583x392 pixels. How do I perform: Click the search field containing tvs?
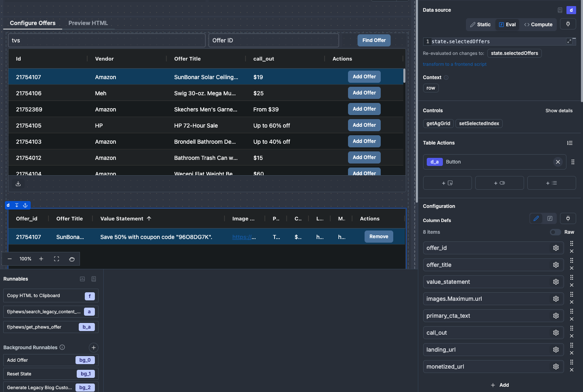[x=107, y=40]
